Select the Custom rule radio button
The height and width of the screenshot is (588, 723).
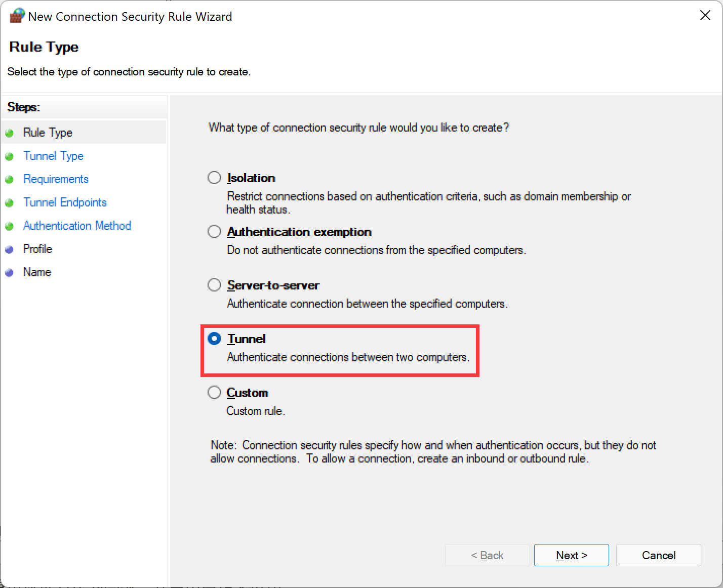(214, 392)
